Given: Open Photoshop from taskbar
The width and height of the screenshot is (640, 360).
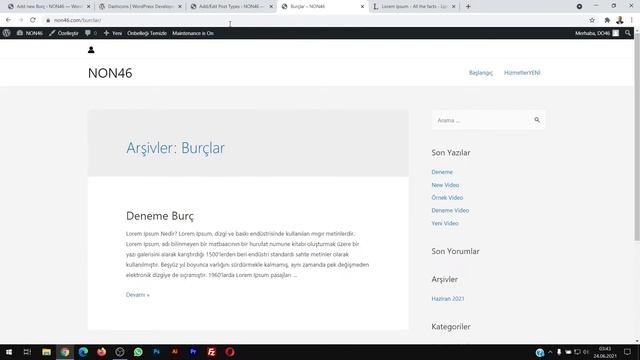Looking at the screenshot, I should 156,352.
